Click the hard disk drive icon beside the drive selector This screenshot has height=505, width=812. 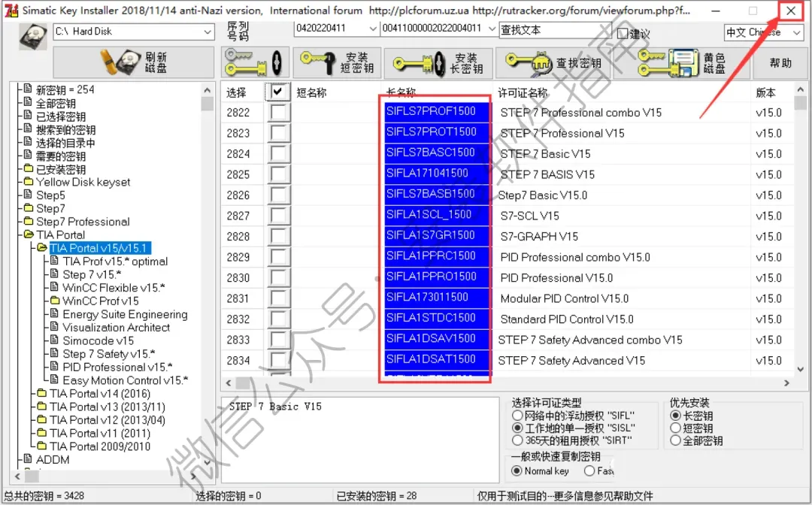pyautogui.click(x=33, y=36)
